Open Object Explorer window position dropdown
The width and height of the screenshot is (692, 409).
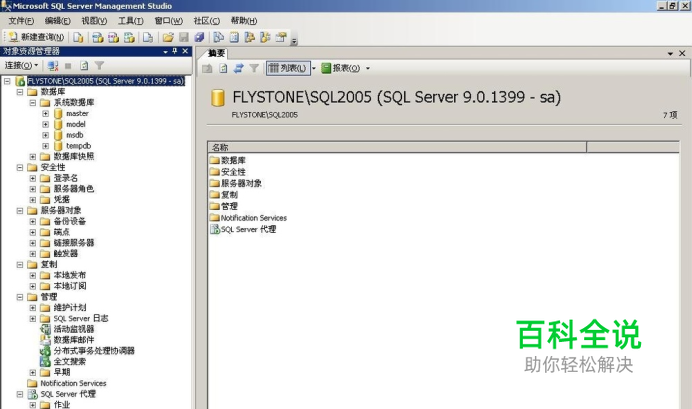165,52
